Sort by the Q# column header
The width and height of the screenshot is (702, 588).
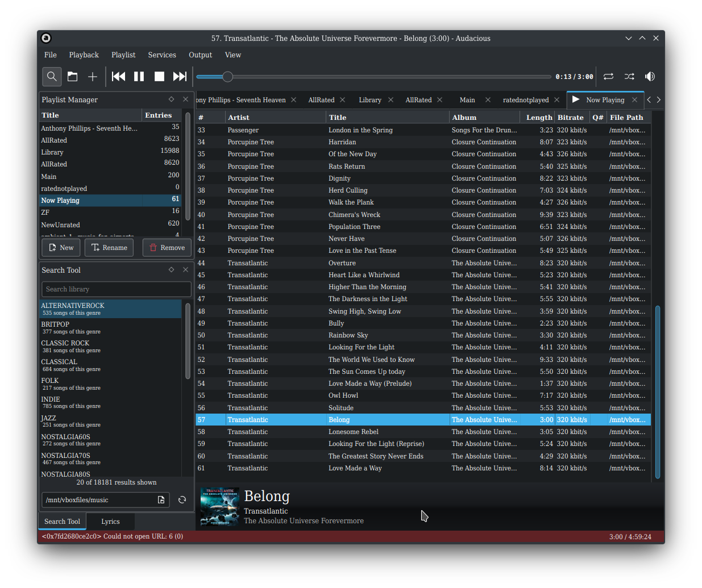coord(598,118)
